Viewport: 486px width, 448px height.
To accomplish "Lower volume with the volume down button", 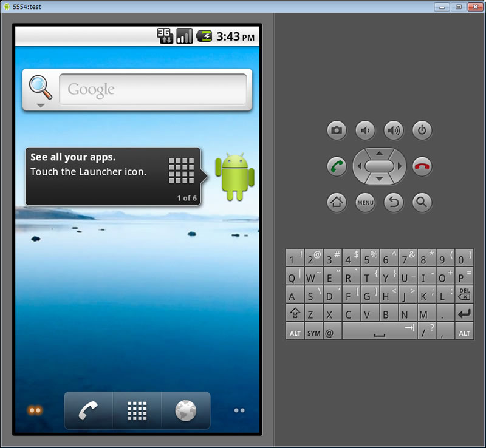I will click(x=365, y=130).
